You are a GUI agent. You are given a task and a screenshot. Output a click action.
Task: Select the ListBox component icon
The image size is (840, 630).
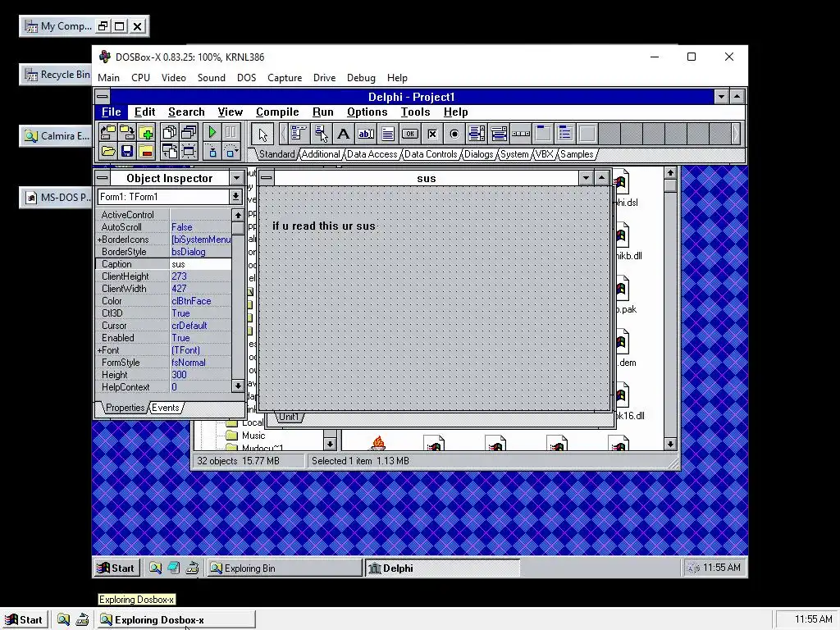point(477,134)
